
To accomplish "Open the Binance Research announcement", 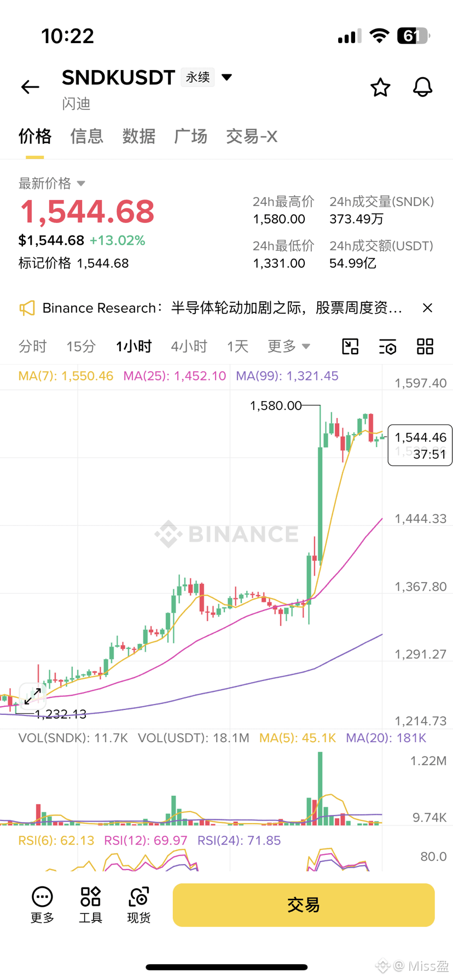I will coord(222,308).
